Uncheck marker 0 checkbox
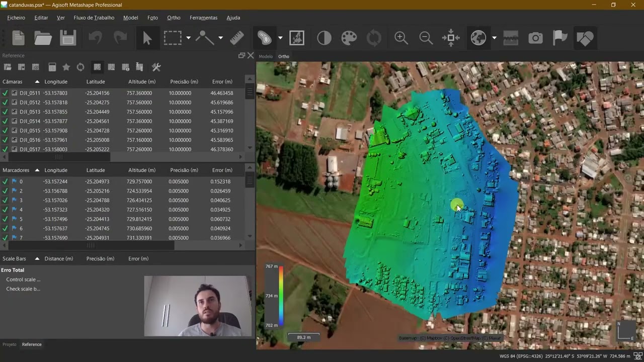 click(x=5, y=182)
